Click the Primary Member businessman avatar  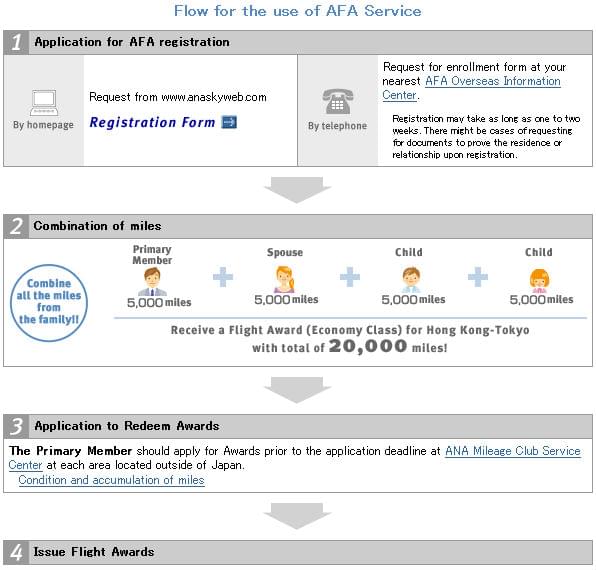[152, 282]
